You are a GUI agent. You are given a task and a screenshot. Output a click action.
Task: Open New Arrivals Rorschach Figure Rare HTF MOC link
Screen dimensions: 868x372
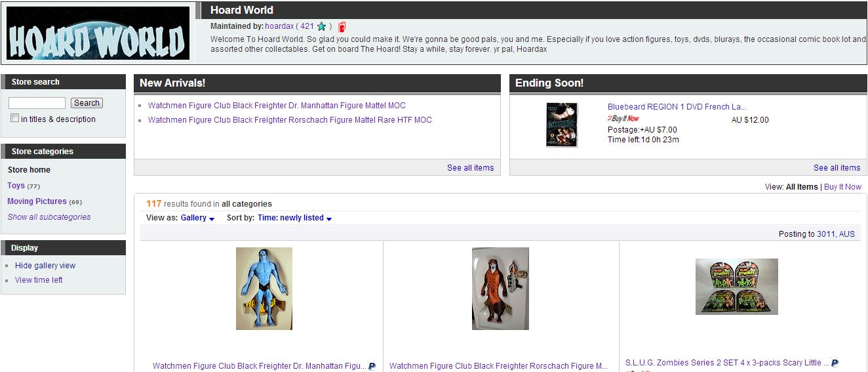(x=290, y=120)
